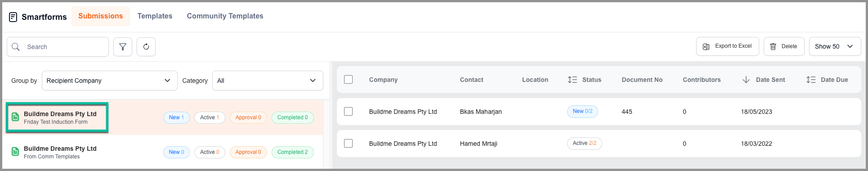
Task: Click the Delete button
Action: (784, 46)
